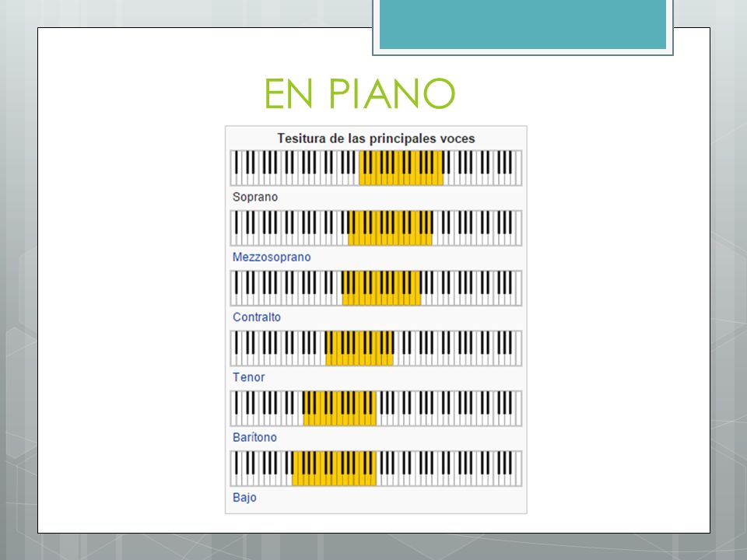The width and height of the screenshot is (747, 560).
Task: Open the Mezzosoprano link
Action: click(272, 257)
